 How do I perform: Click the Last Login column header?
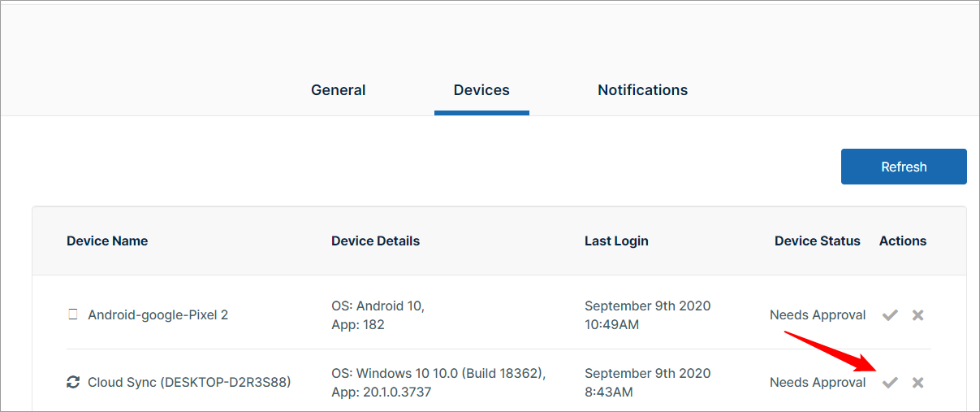616,241
